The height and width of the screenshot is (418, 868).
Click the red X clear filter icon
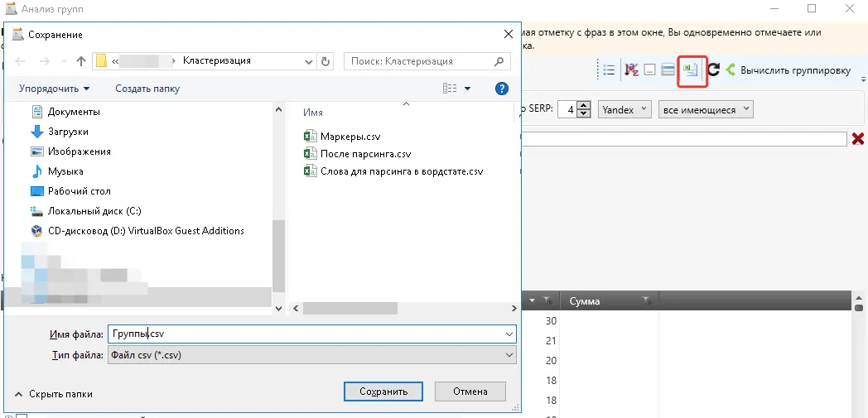pyautogui.click(x=858, y=139)
